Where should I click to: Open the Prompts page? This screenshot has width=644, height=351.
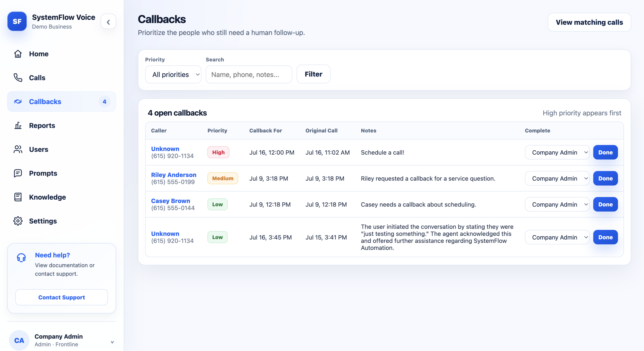point(62,173)
